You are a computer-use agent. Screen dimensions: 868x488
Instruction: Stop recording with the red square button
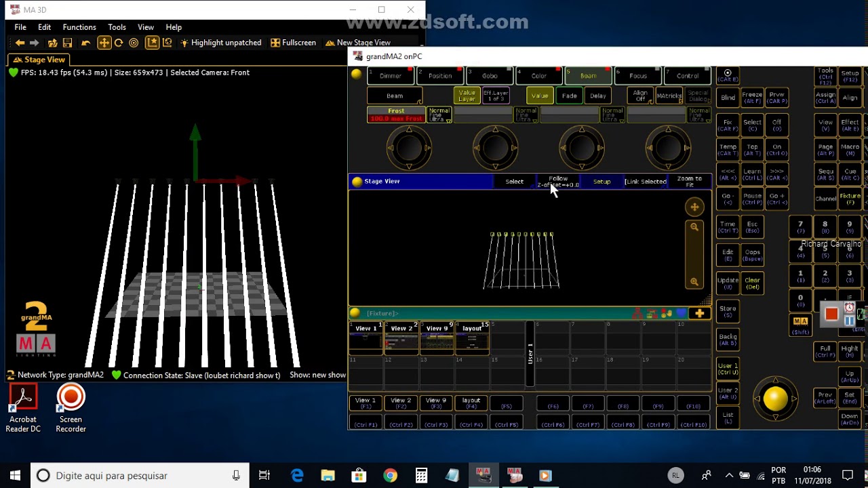click(832, 313)
